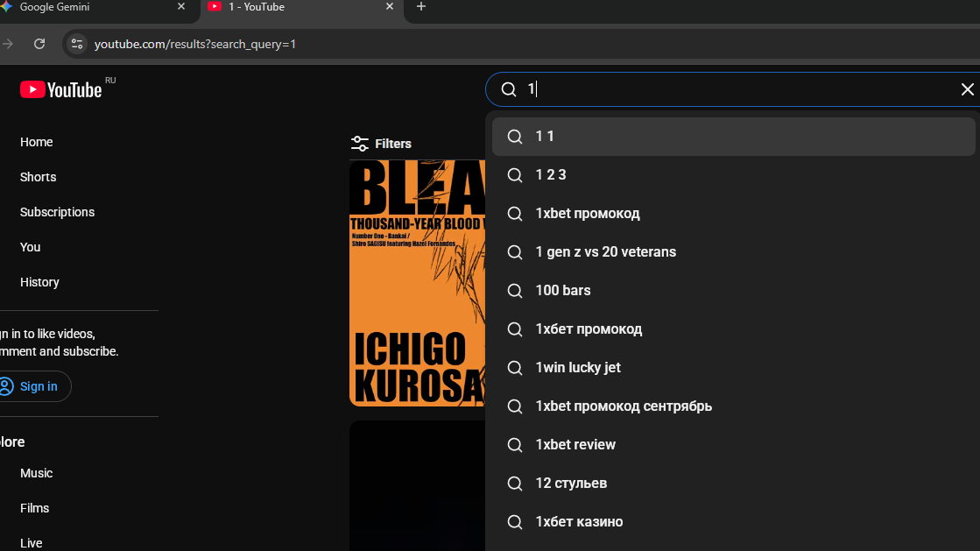Open Subscriptions in sidebar
Screen dimensions: 980x551
pyautogui.click(x=58, y=212)
